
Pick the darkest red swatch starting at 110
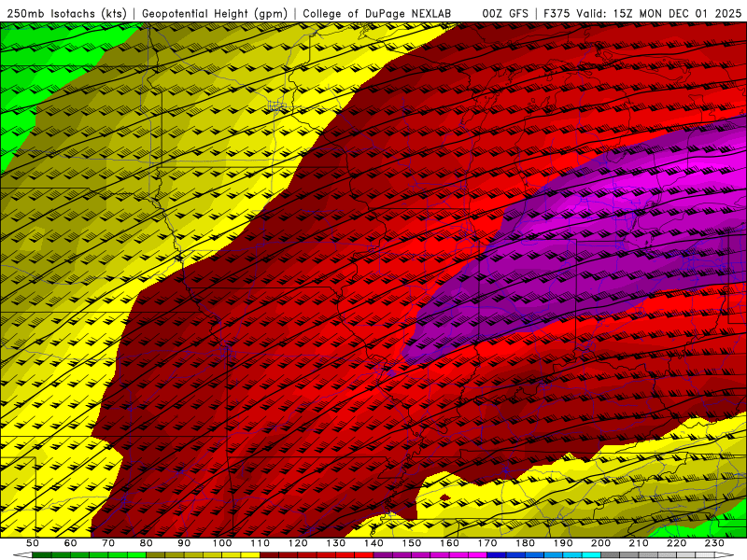click(x=269, y=554)
